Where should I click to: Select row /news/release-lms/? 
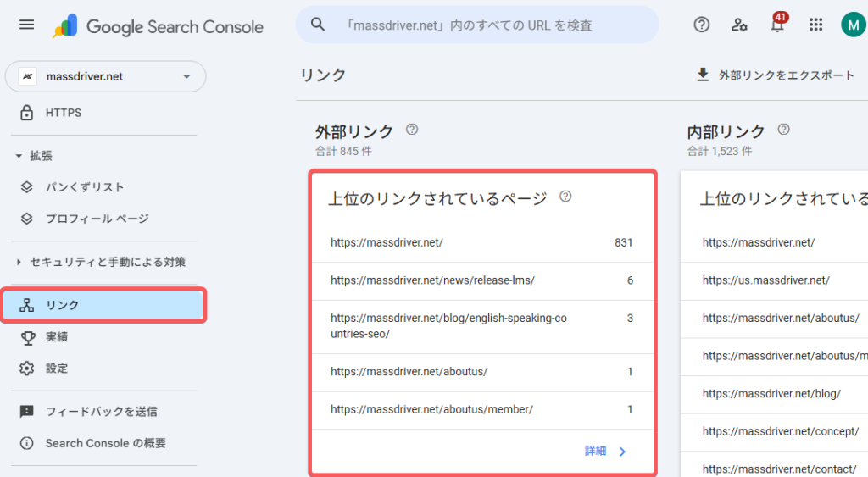482,281
